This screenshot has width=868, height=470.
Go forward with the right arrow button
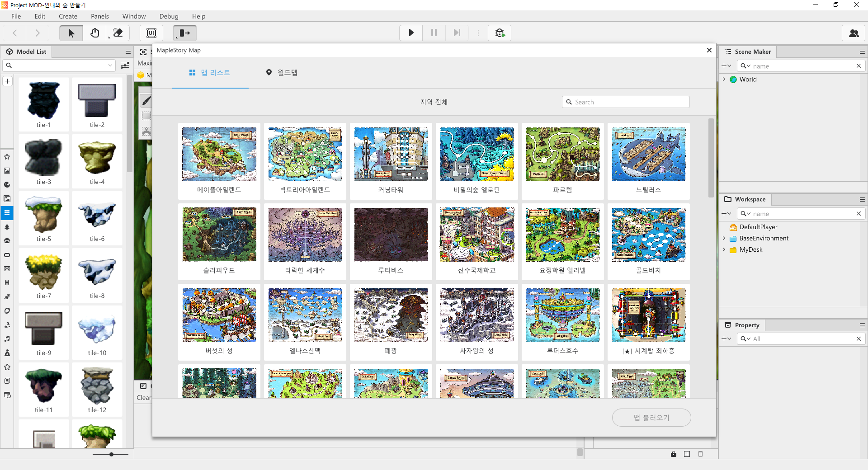(x=38, y=33)
